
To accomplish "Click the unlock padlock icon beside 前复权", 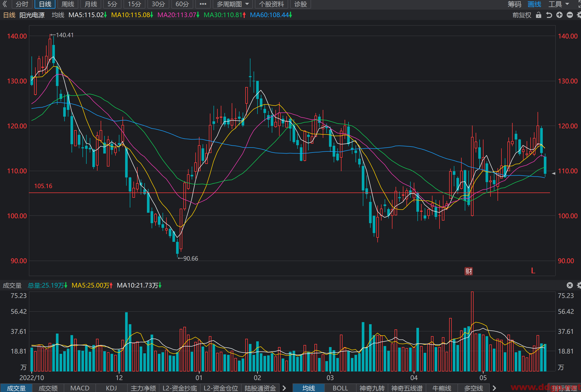I will 539,15.
